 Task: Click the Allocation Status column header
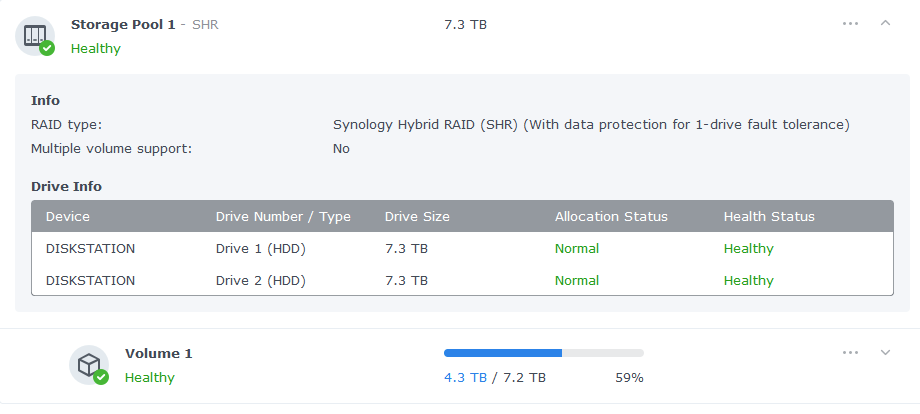tap(611, 217)
